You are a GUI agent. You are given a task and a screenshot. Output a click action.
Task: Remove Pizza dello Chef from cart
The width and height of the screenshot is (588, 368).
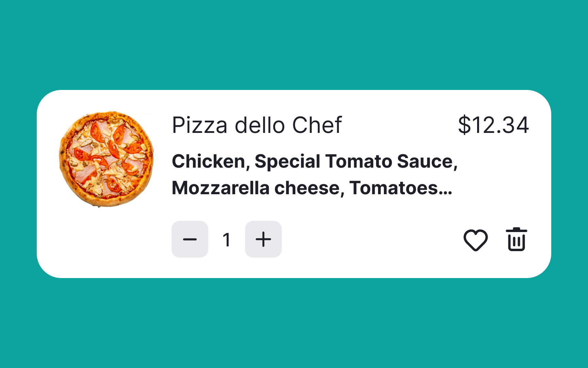coord(517,239)
